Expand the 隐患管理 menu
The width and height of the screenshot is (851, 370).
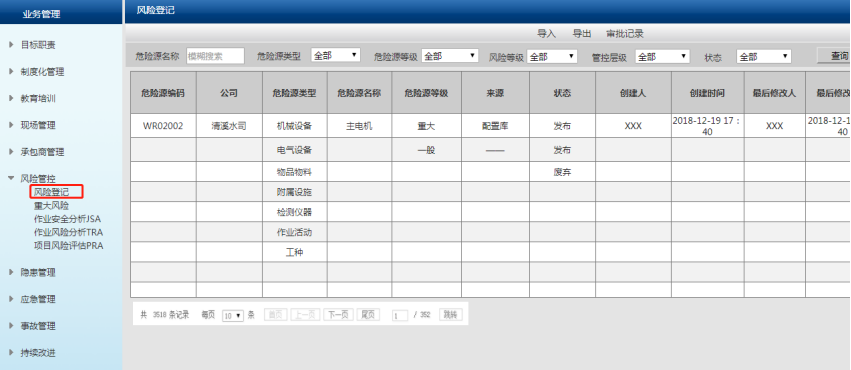click(37, 272)
